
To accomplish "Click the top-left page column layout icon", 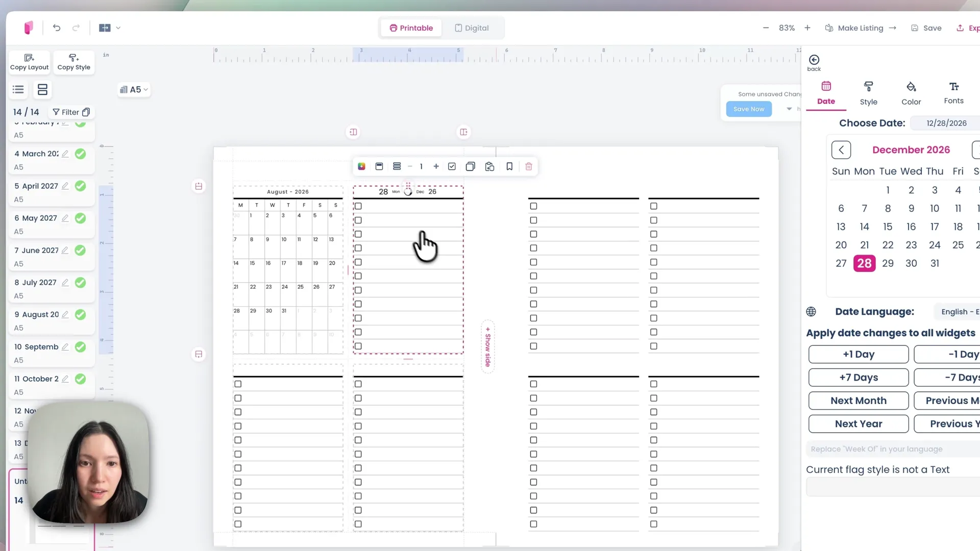I will [x=353, y=132].
